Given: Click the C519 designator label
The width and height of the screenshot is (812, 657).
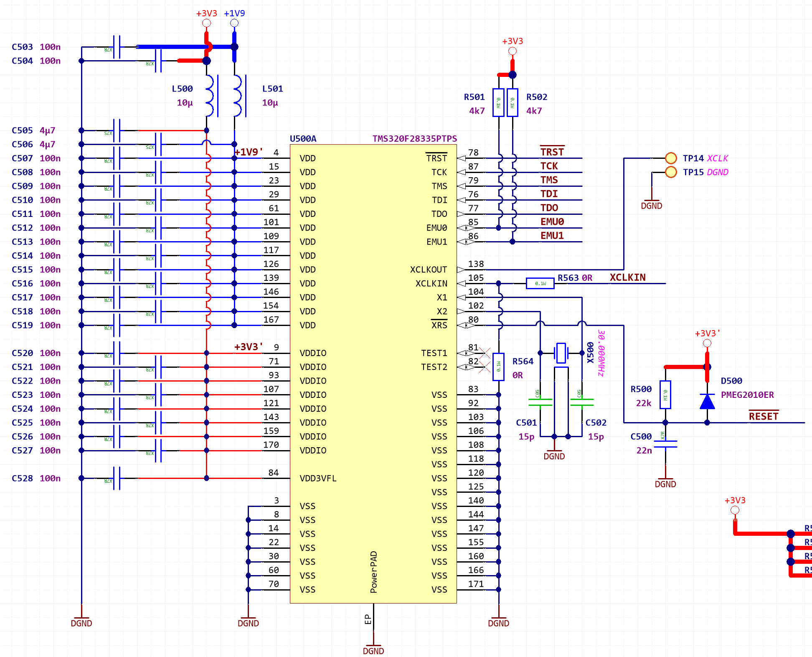Looking at the screenshot, I should pos(22,325).
